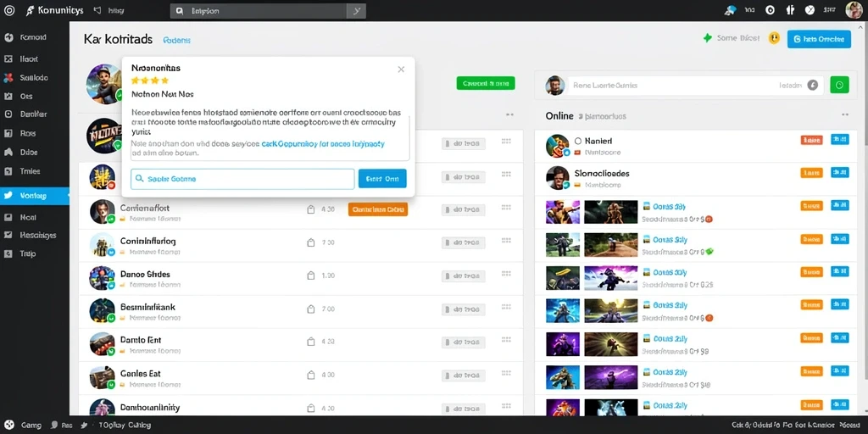Click the circular O icon in top right bar

coord(770,10)
